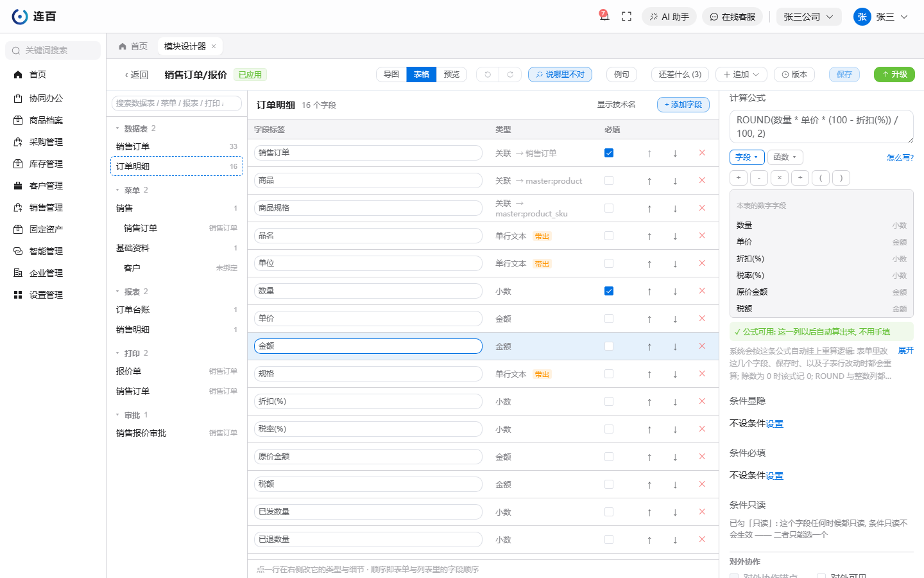924x578 pixels.
Task: Switch to 导图 view
Action: 391,74
